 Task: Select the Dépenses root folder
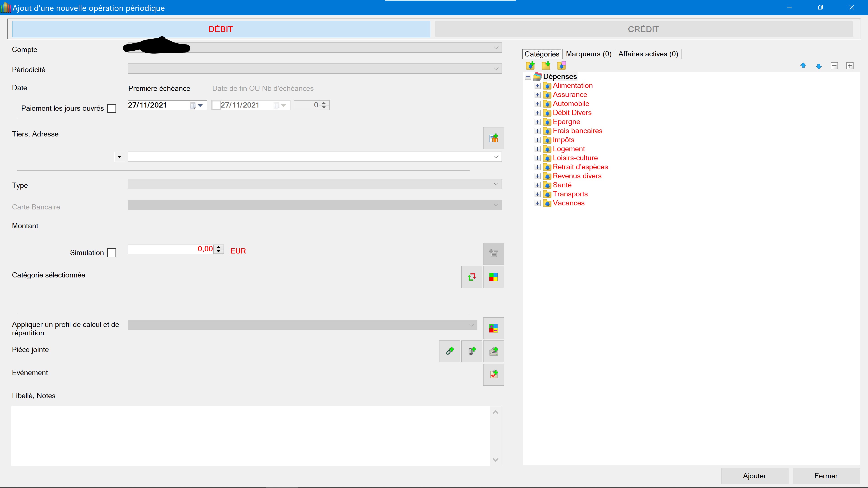point(560,76)
